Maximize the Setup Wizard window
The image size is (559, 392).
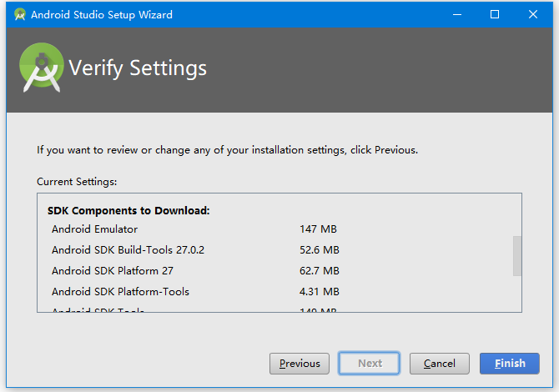(x=495, y=14)
